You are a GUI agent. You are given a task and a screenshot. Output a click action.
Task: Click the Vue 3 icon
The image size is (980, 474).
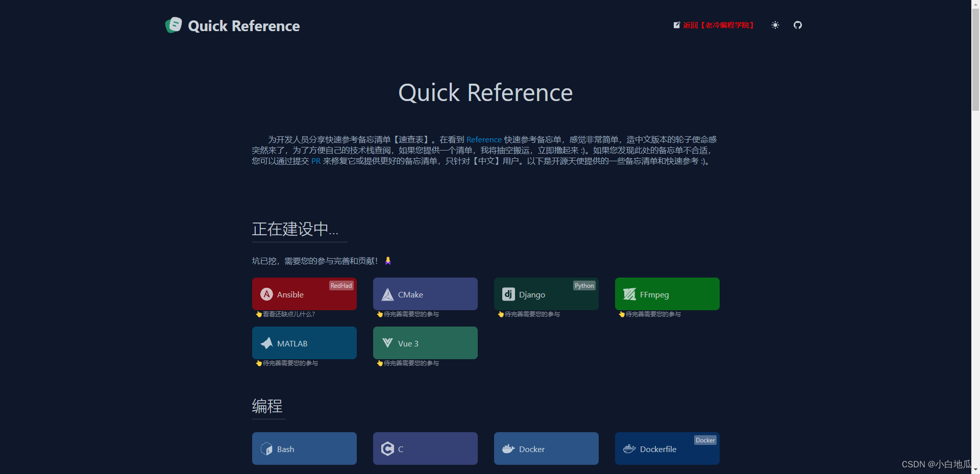tap(387, 343)
